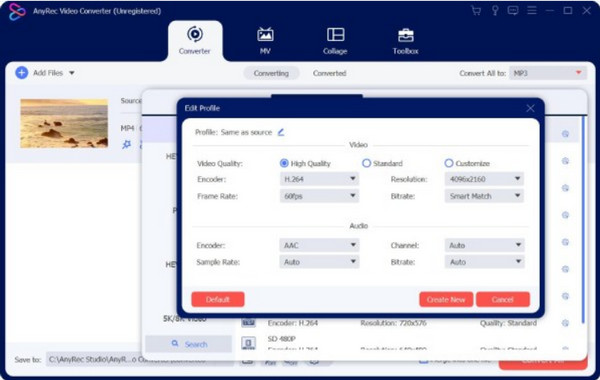
Task: Click the format icon beside Encoder: H.264
Action: tap(248, 323)
